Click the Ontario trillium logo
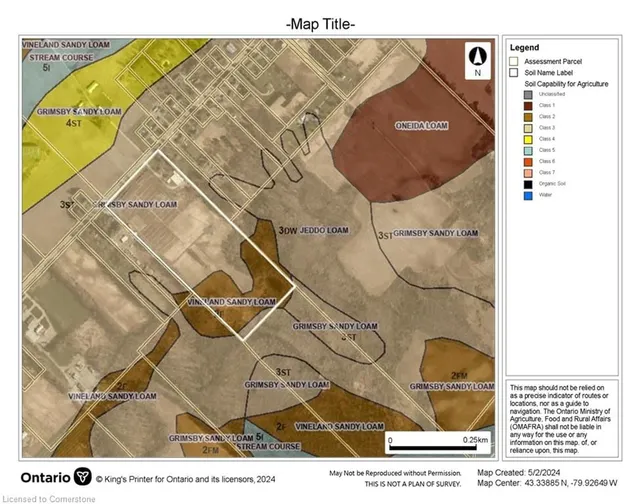The height and width of the screenshot is (504, 640). click(x=83, y=476)
